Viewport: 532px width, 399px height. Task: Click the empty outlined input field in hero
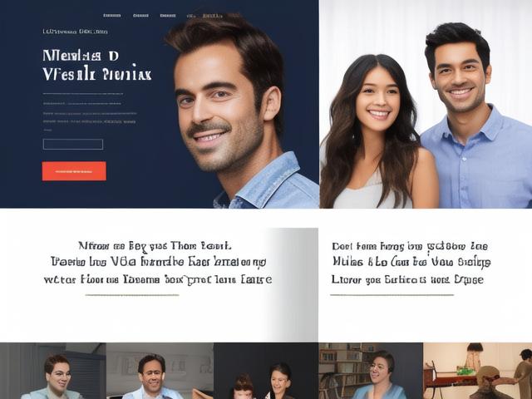(x=73, y=144)
